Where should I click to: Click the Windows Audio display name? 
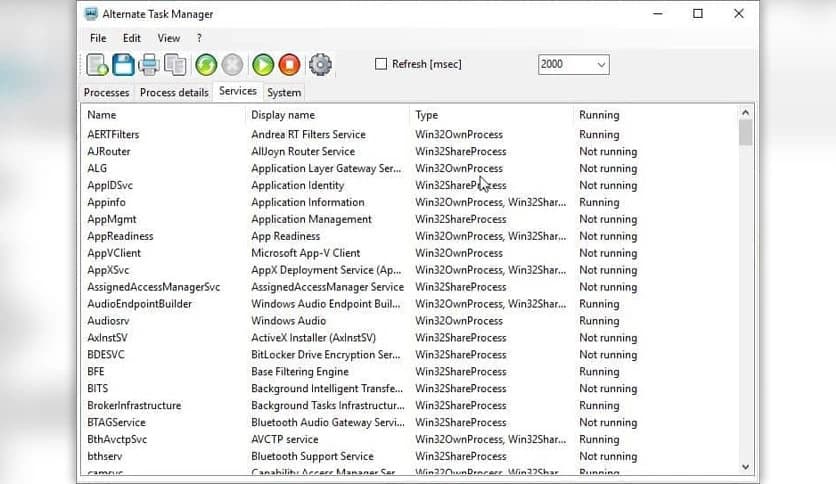point(288,321)
